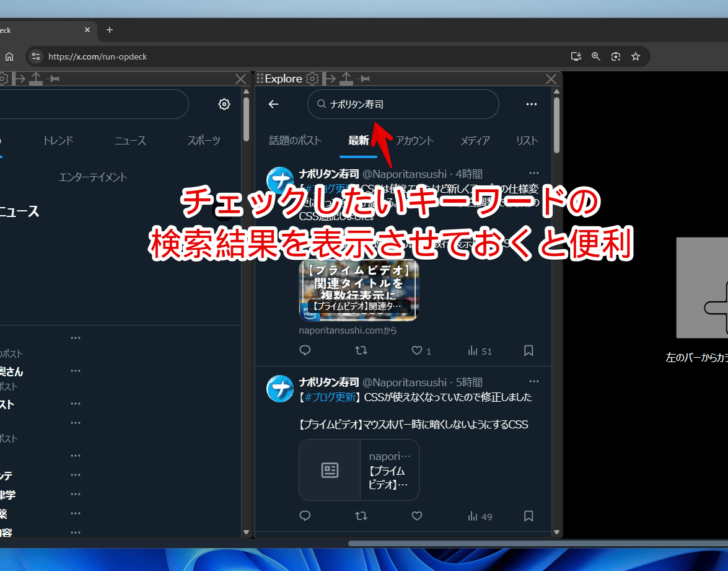
Task: Open more menu of 5時間 post
Action: pyautogui.click(x=534, y=381)
